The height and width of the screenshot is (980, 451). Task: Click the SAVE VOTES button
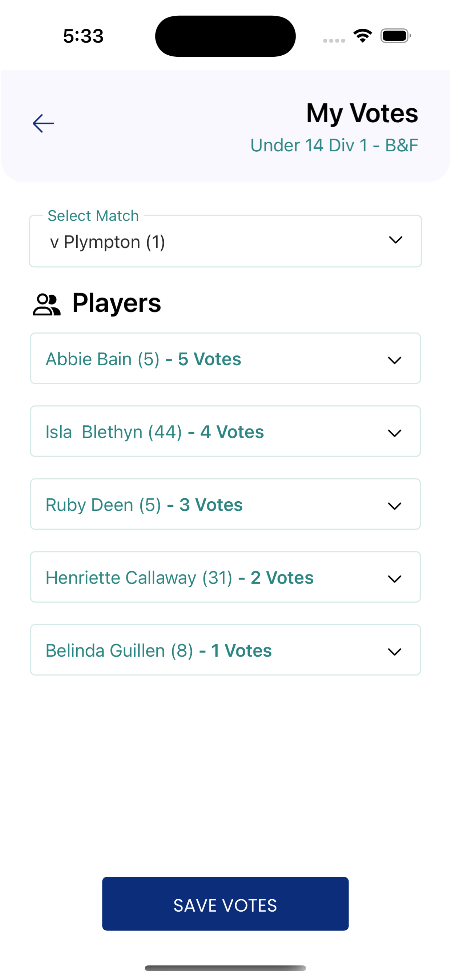(x=225, y=903)
